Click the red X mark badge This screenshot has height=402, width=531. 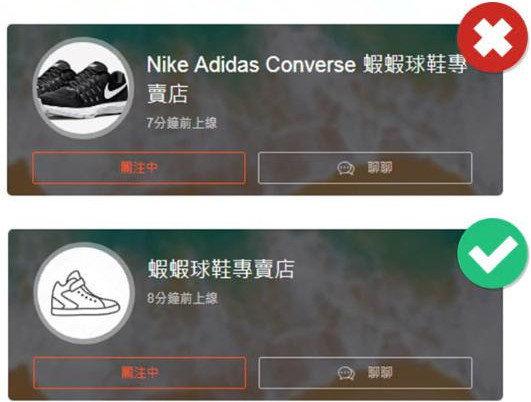492,38
